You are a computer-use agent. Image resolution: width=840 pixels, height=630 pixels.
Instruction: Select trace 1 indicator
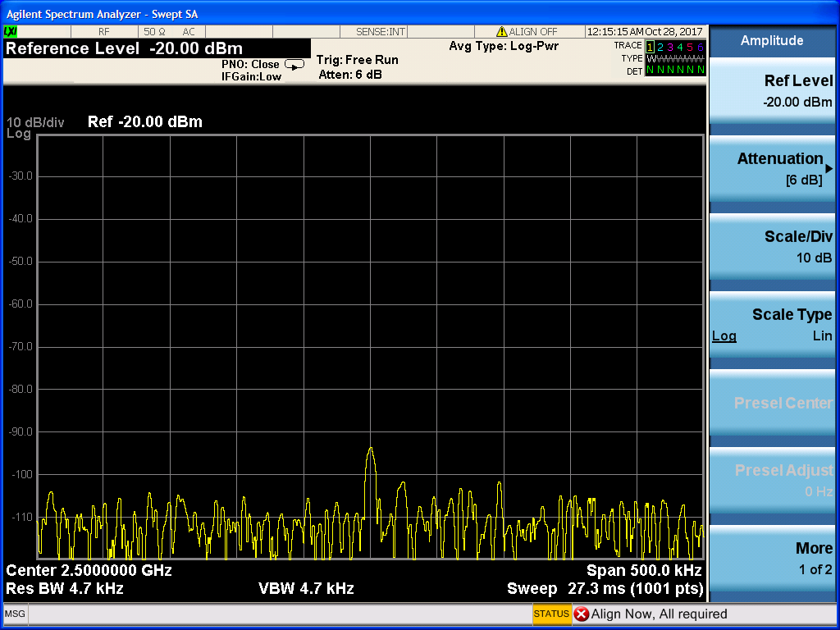pos(651,47)
